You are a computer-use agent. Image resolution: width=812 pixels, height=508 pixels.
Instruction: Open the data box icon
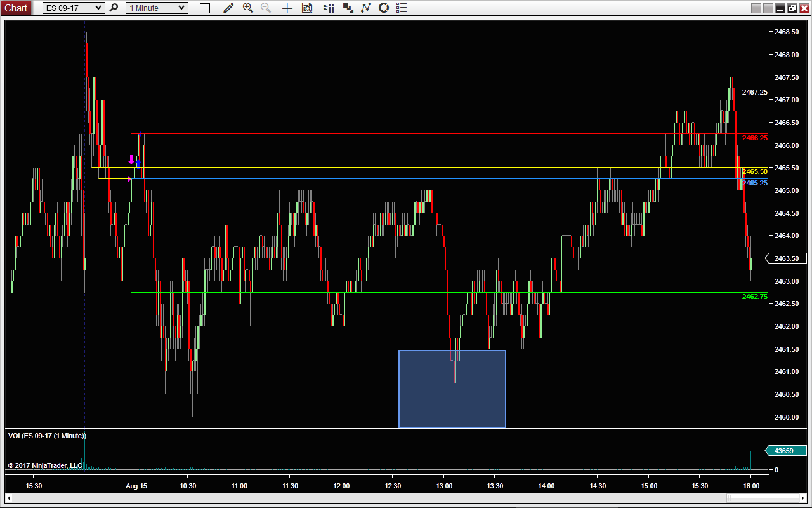pyautogui.click(x=307, y=8)
